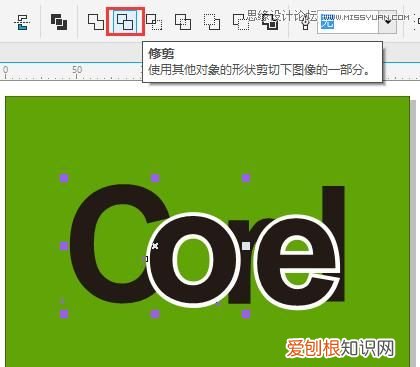Click the middle-left purple selection handle
Viewport: 420px width, 367px height.
click(64, 246)
